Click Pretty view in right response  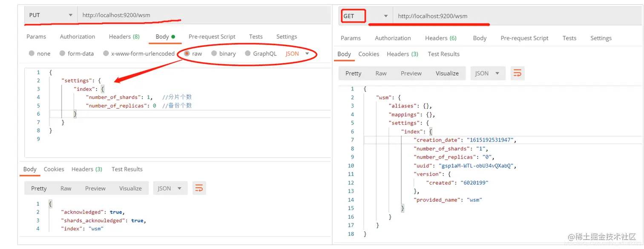(x=354, y=73)
